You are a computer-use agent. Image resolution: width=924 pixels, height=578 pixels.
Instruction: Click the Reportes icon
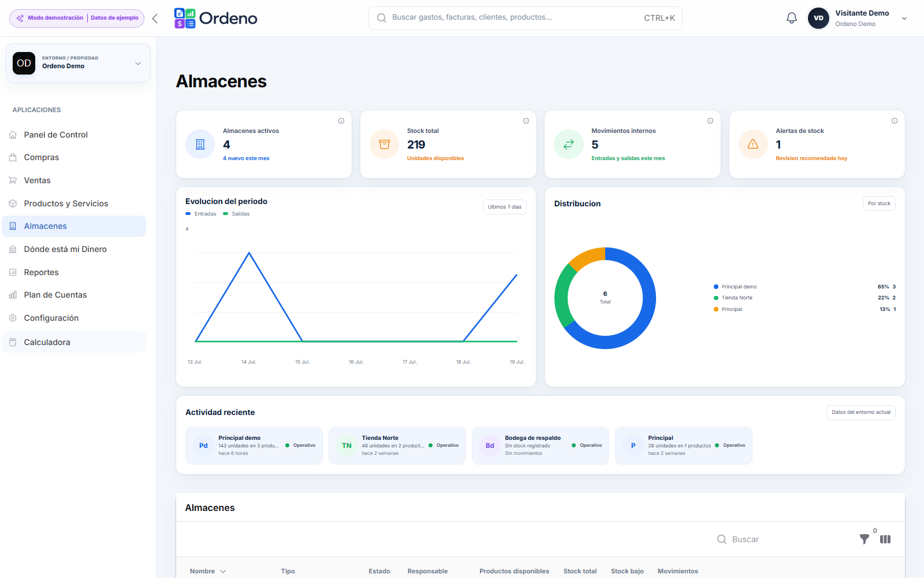click(13, 272)
